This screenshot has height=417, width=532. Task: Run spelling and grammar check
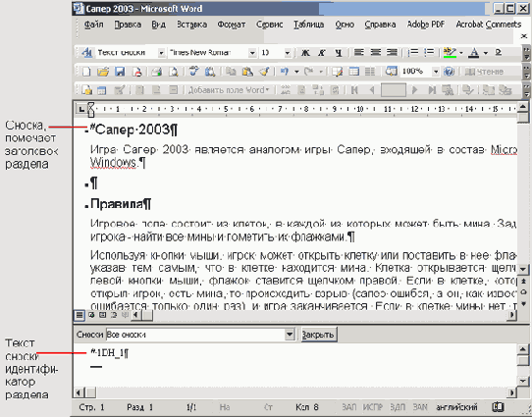tap(194, 72)
